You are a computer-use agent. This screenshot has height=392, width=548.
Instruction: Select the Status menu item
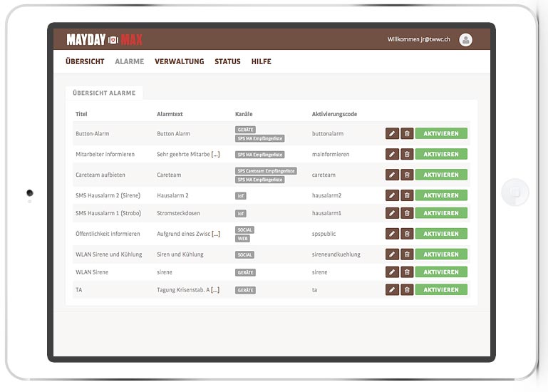click(227, 62)
